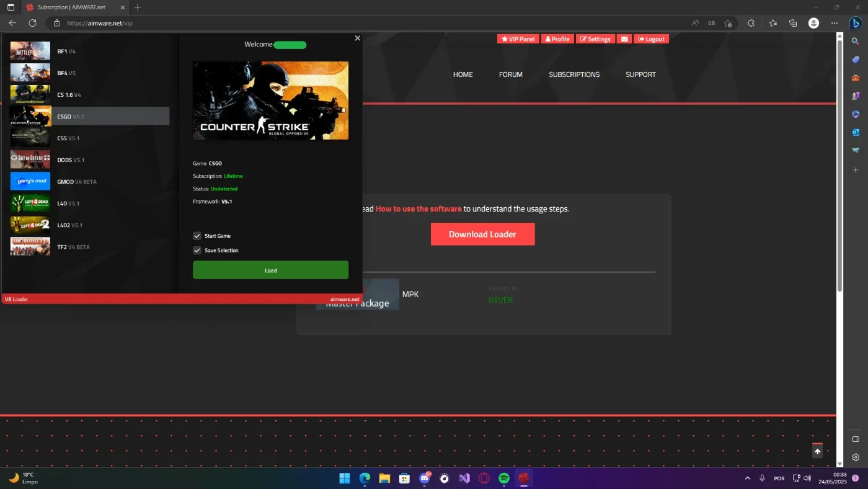Viewport: 868px width, 489px height.
Task: Toggle the Start Game checkbox
Action: [197, 236]
